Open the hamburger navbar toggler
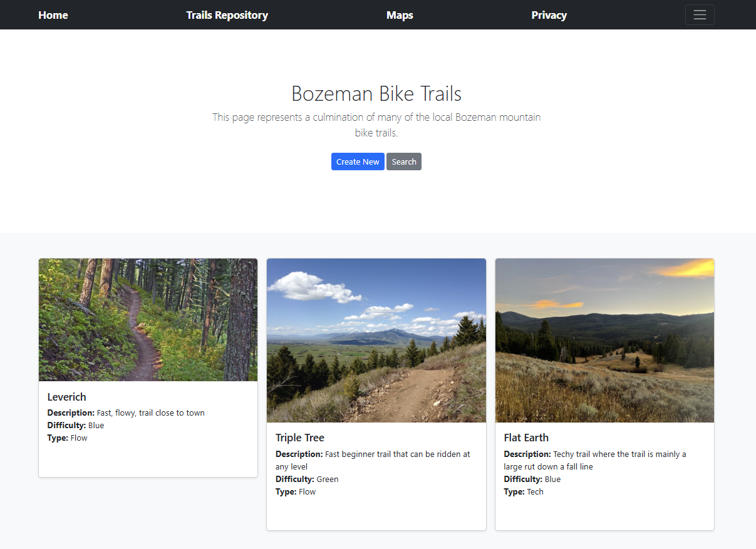 (x=699, y=15)
